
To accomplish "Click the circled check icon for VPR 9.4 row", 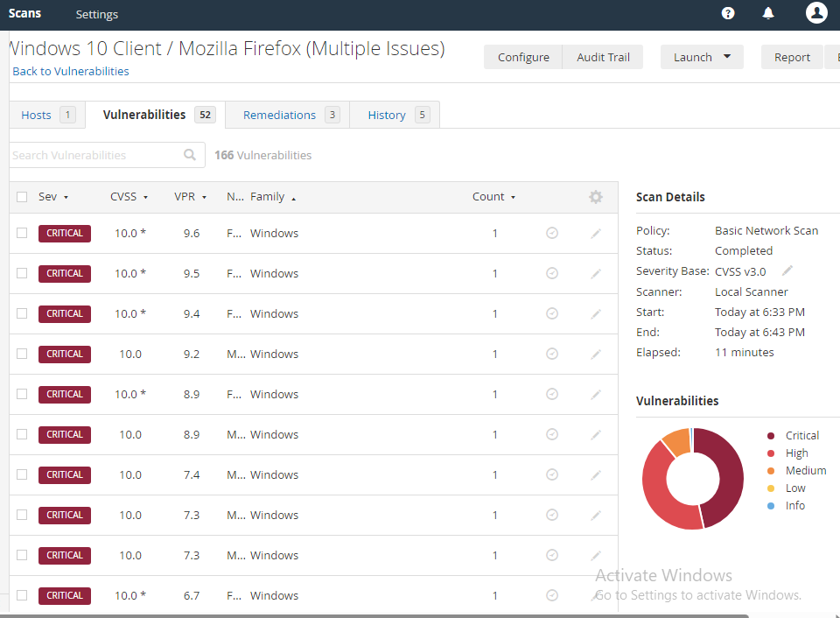I will coord(552,313).
